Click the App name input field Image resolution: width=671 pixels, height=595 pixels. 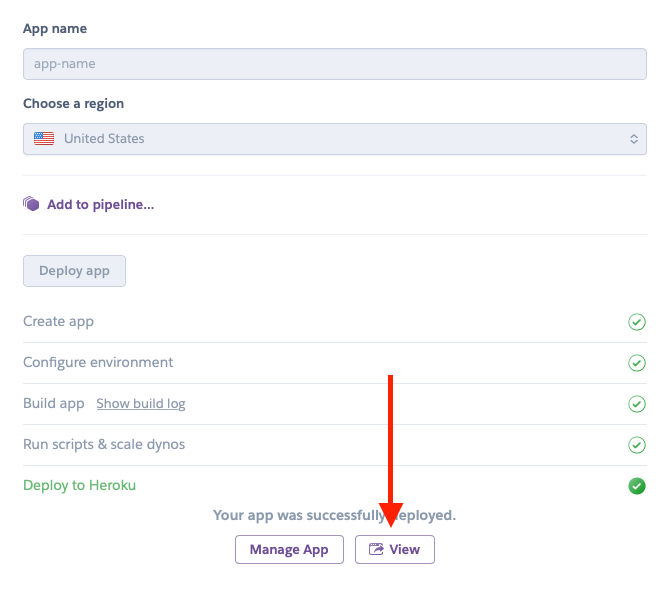(x=335, y=64)
